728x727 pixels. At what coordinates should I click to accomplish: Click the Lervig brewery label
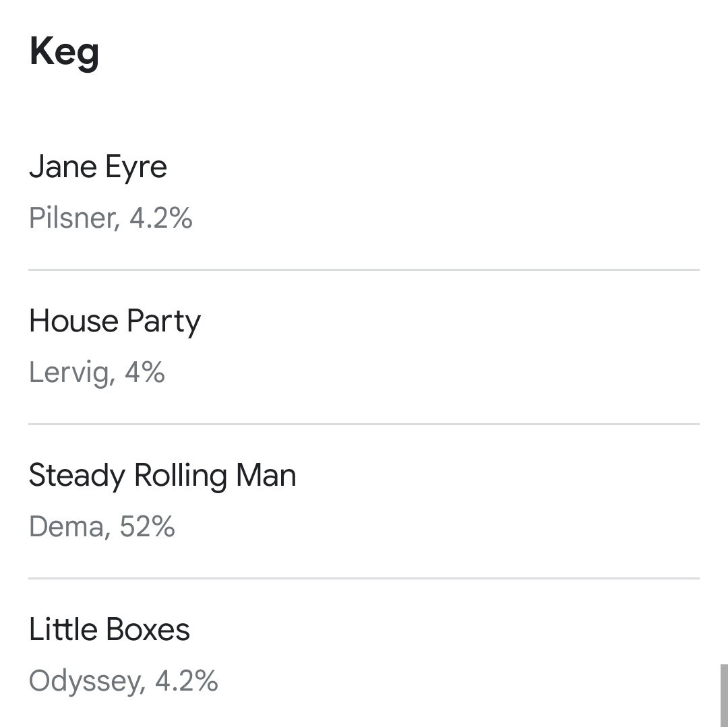click(x=67, y=373)
